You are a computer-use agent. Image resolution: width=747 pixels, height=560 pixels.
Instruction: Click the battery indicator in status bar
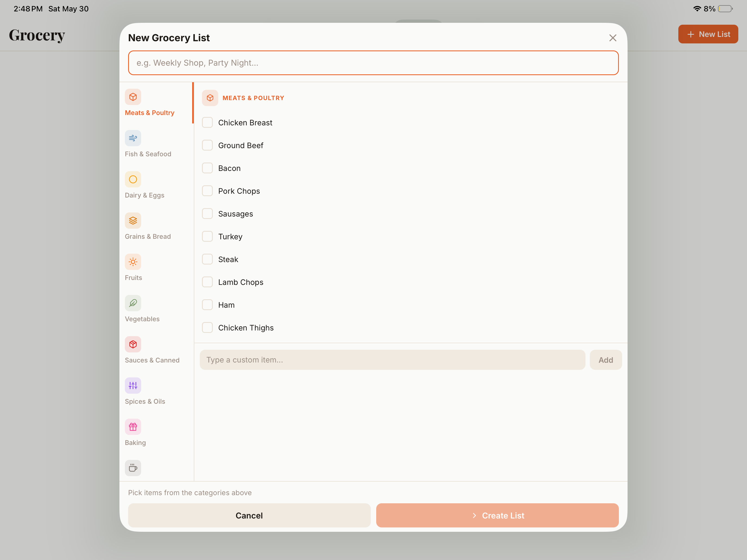pyautogui.click(x=725, y=9)
